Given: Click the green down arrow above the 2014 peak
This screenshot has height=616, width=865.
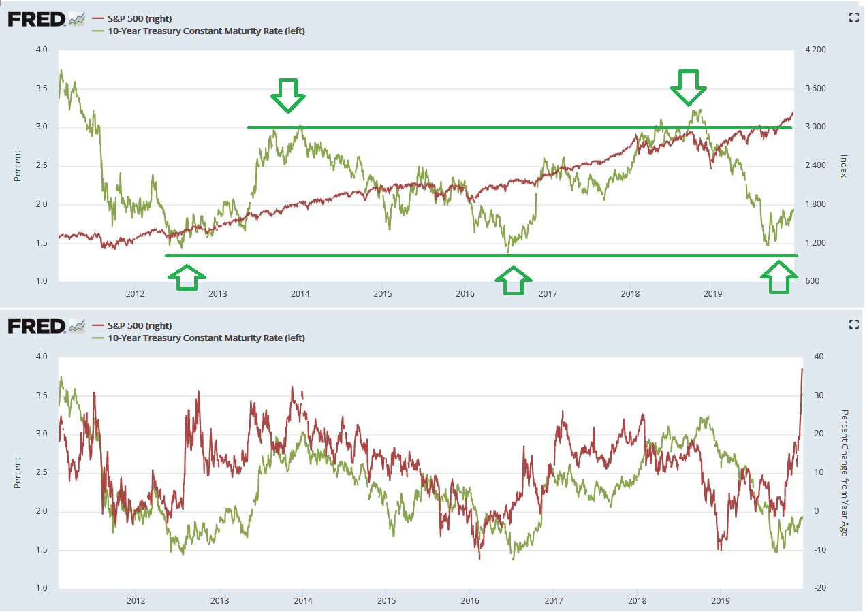Looking at the screenshot, I should click(x=288, y=95).
